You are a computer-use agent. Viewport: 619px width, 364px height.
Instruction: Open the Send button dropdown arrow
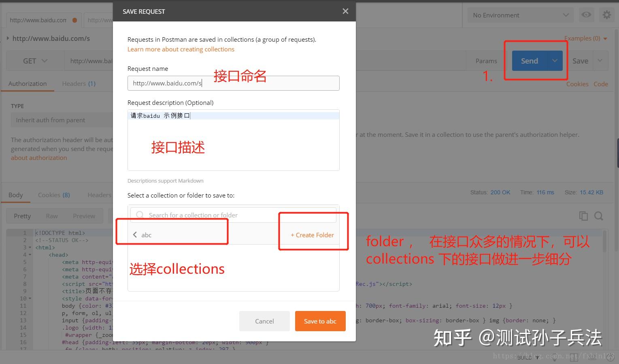pos(555,61)
